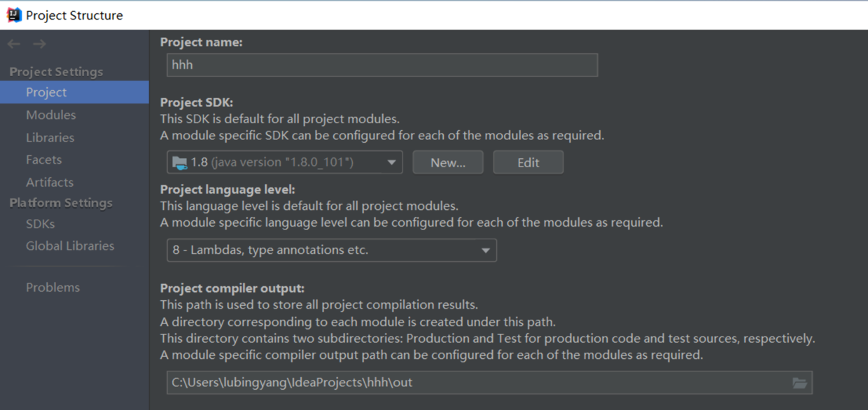
Task: Show the Problems section
Action: point(52,287)
